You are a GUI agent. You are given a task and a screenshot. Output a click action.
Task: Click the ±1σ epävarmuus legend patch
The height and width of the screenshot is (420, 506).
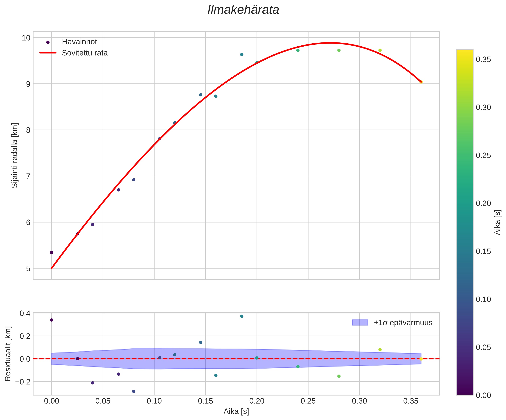pyautogui.click(x=360, y=322)
